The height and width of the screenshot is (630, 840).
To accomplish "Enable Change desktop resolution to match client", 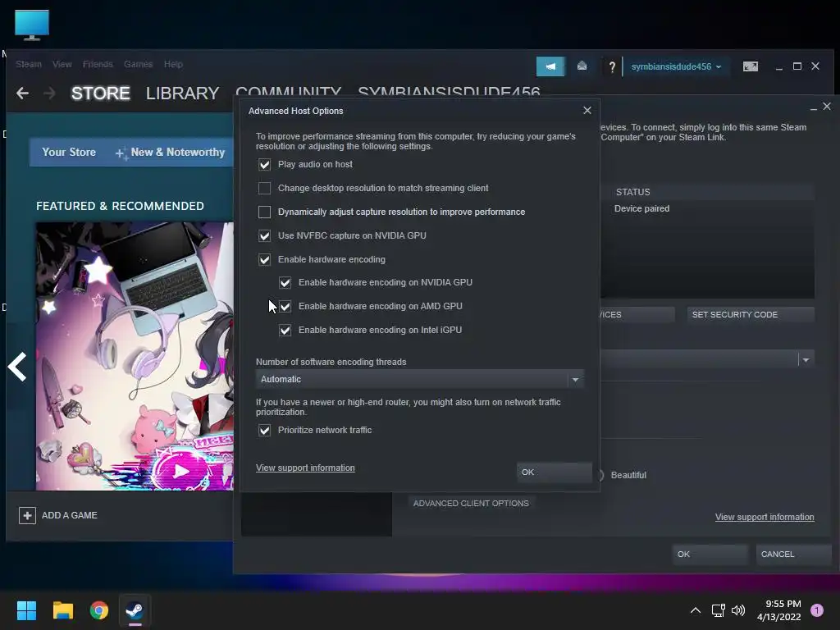I will (x=265, y=188).
